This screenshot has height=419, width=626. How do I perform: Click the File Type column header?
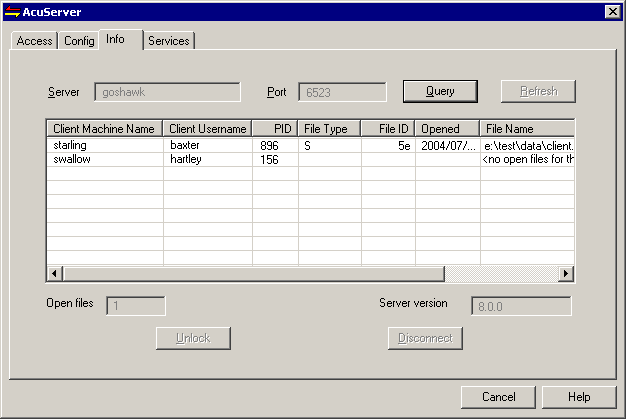click(329, 129)
